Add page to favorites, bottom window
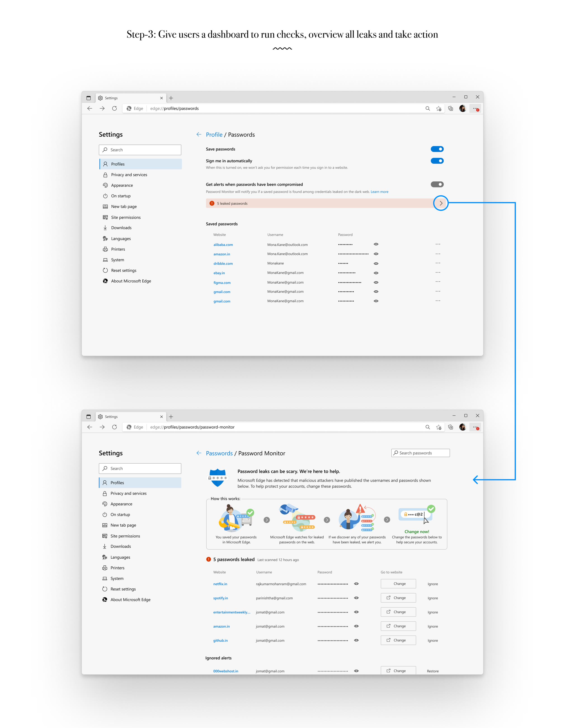565x728 pixels. point(439,427)
